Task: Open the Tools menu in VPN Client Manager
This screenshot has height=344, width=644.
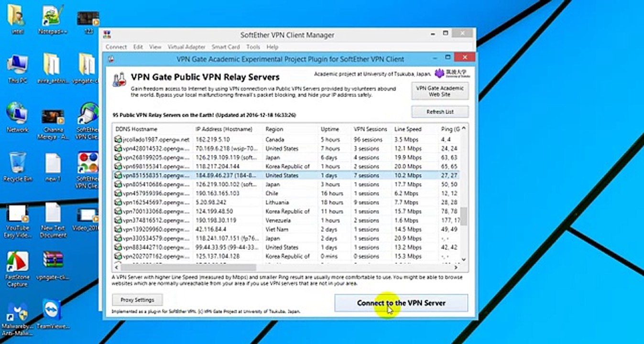Action: (253, 47)
